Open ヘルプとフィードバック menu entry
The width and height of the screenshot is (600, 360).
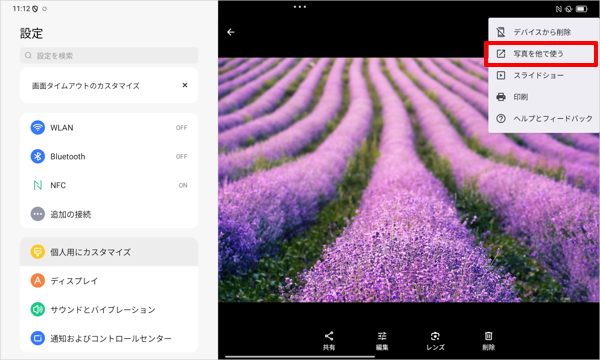544,119
